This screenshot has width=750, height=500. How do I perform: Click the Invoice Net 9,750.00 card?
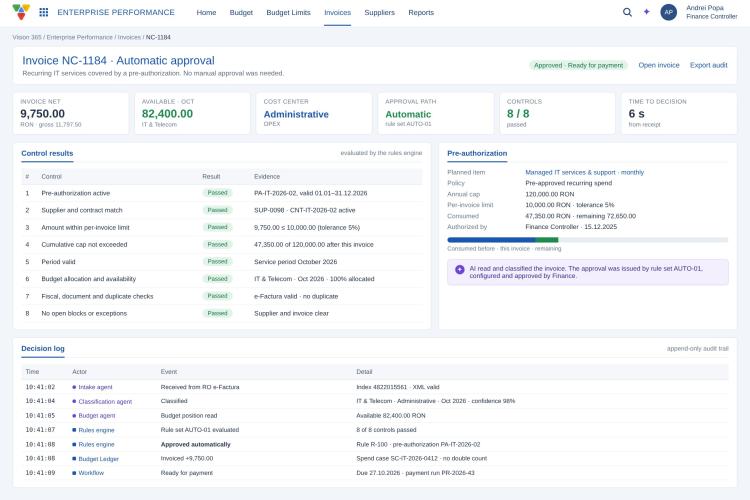(x=71, y=113)
